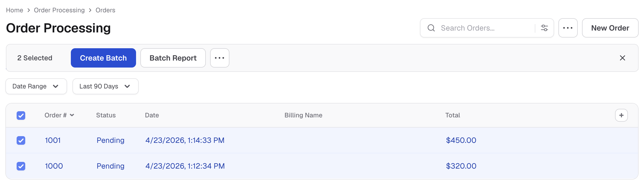Add a column with plus icon

coord(621,115)
